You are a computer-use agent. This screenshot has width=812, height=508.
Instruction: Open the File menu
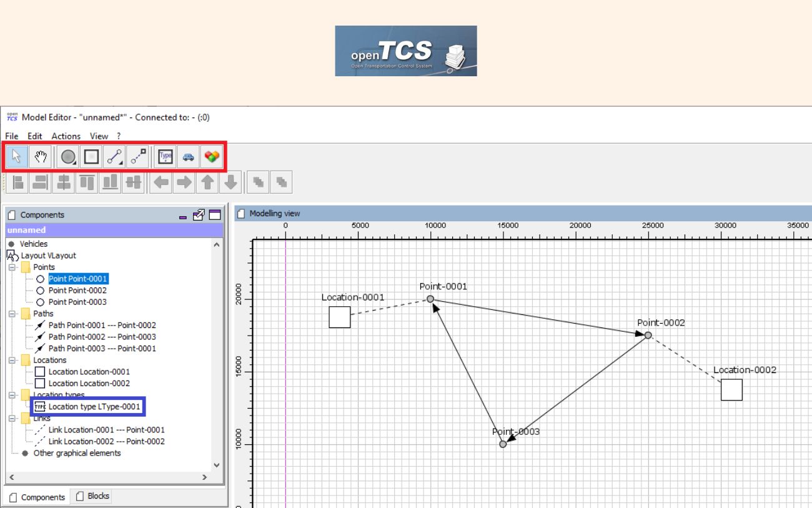pos(12,136)
